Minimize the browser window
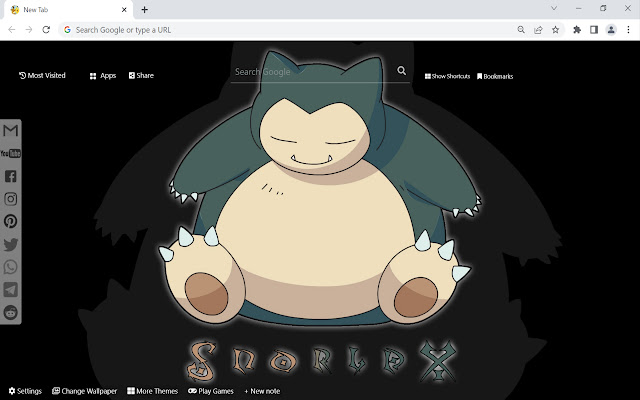640x400 pixels. 579,8
